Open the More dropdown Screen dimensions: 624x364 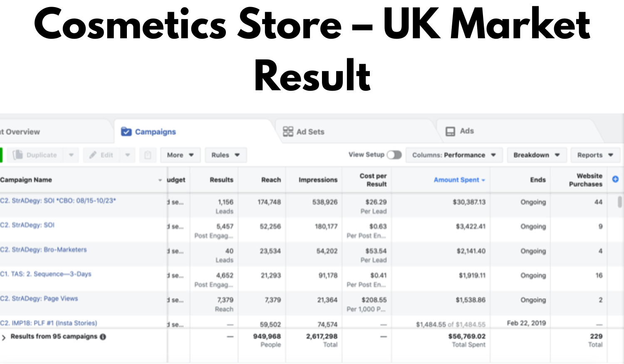[180, 155]
